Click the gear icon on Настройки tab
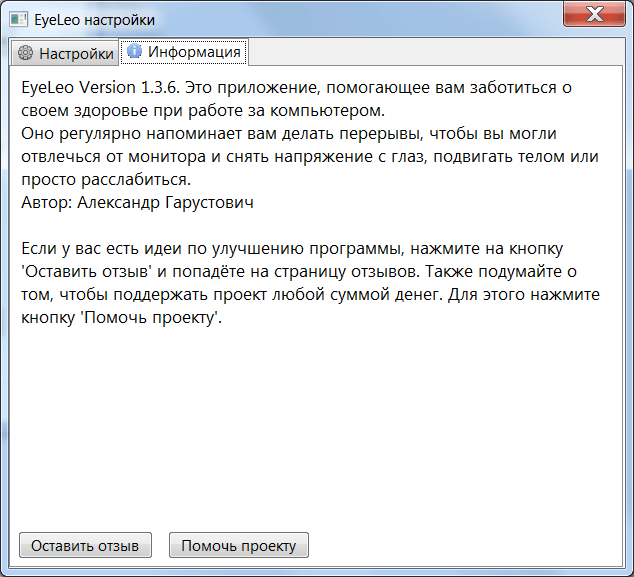The height and width of the screenshot is (577, 634). click(25, 53)
